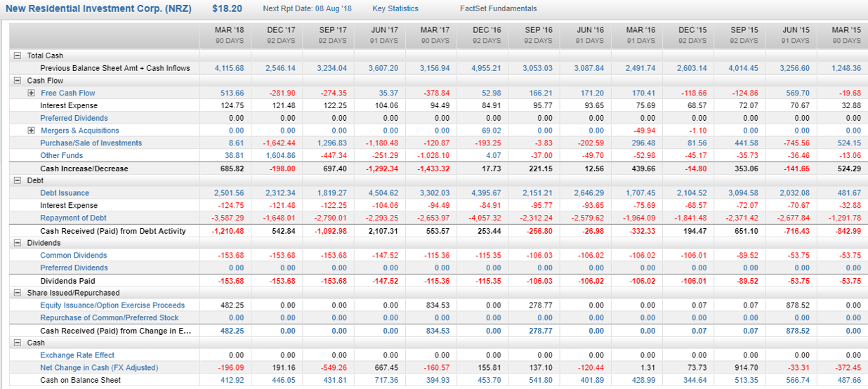Collapse the Debt section

point(17,180)
